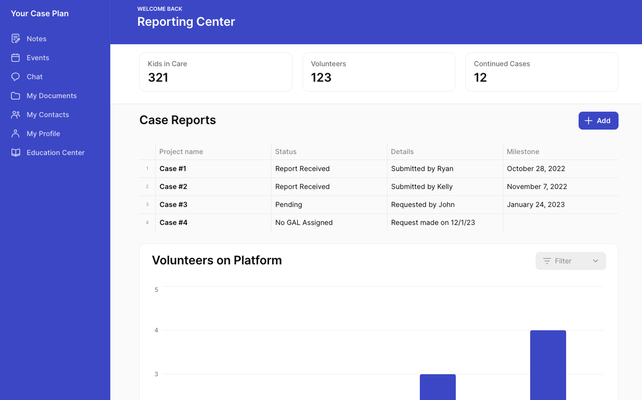Select the tallest bar in volunteers chart
642x400 pixels.
point(547,364)
